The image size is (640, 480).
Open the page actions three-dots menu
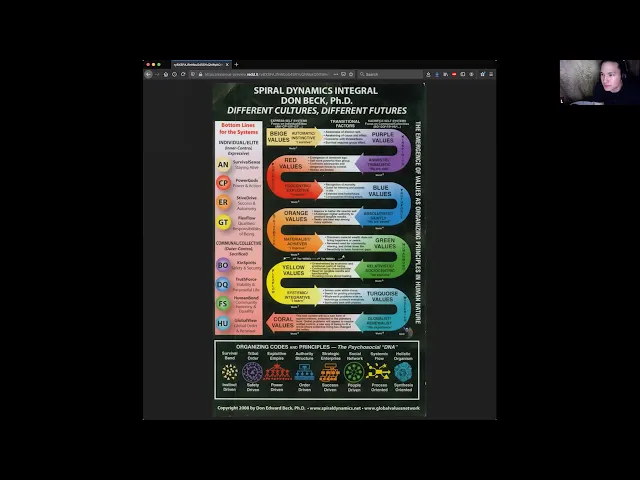pyautogui.click(x=336, y=74)
